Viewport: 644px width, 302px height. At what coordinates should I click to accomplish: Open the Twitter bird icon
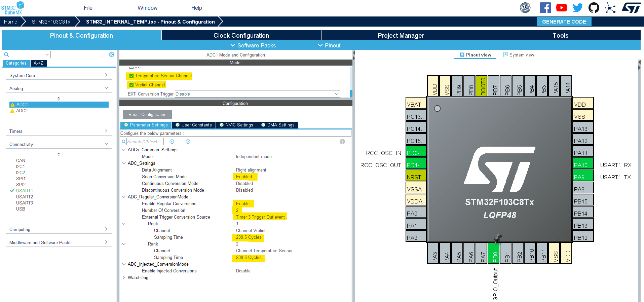coord(577,8)
